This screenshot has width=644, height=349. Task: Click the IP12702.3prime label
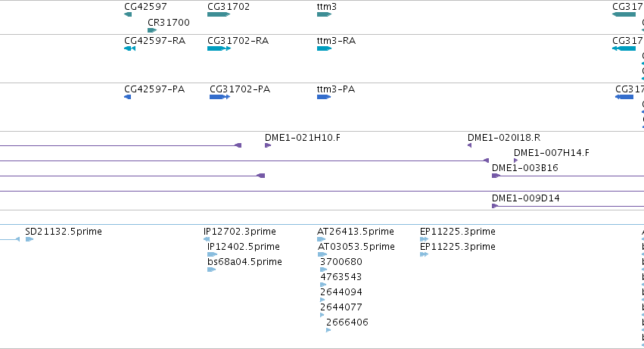pyautogui.click(x=240, y=232)
